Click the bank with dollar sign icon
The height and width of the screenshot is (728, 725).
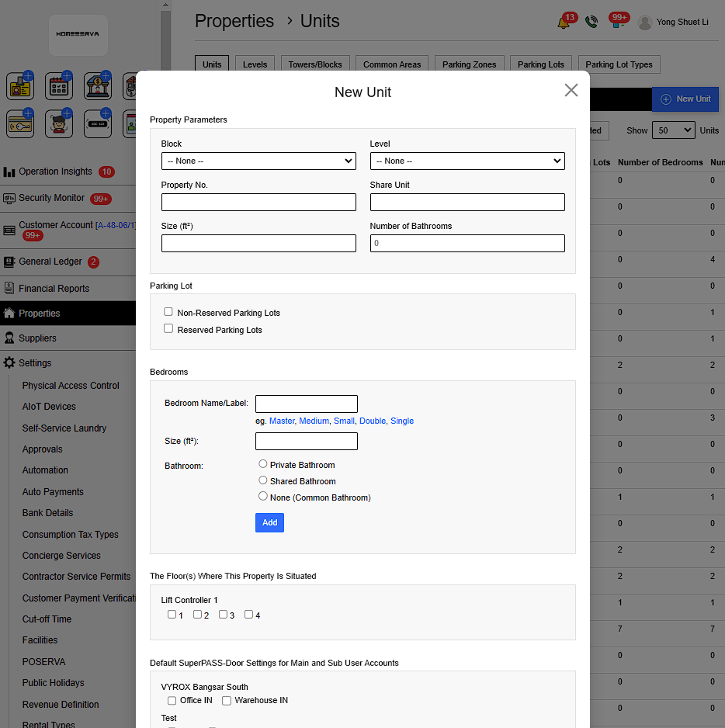pos(97,86)
